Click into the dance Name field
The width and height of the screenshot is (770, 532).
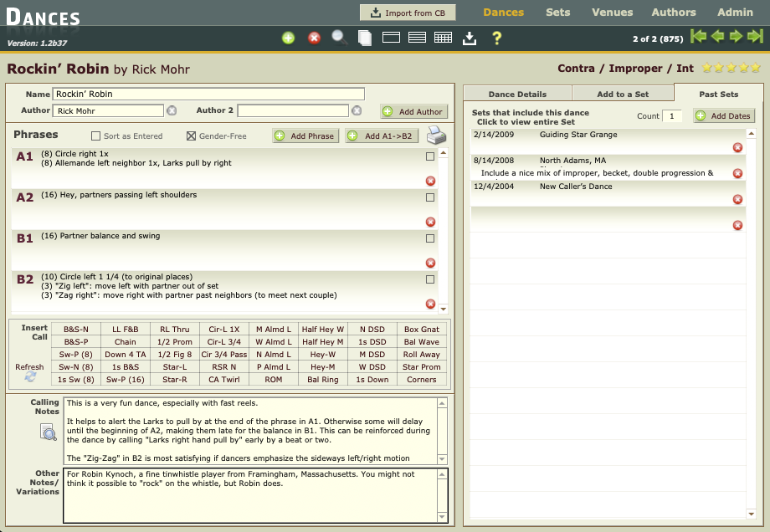coord(208,95)
